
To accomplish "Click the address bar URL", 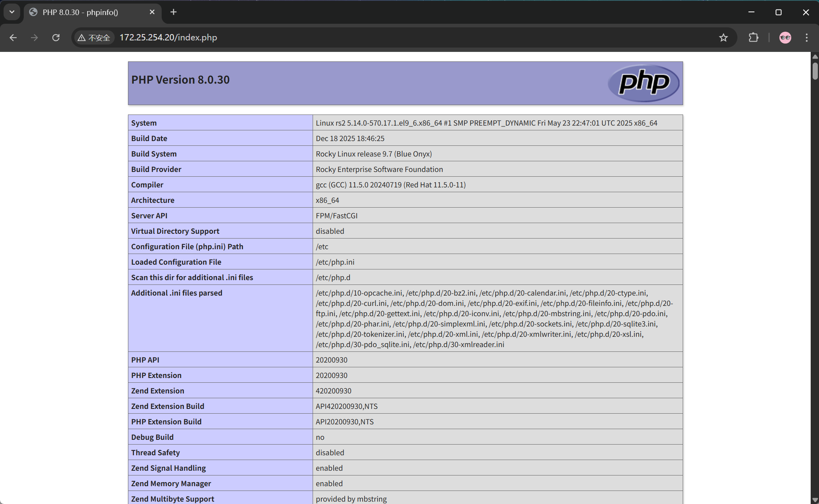I will click(x=168, y=38).
